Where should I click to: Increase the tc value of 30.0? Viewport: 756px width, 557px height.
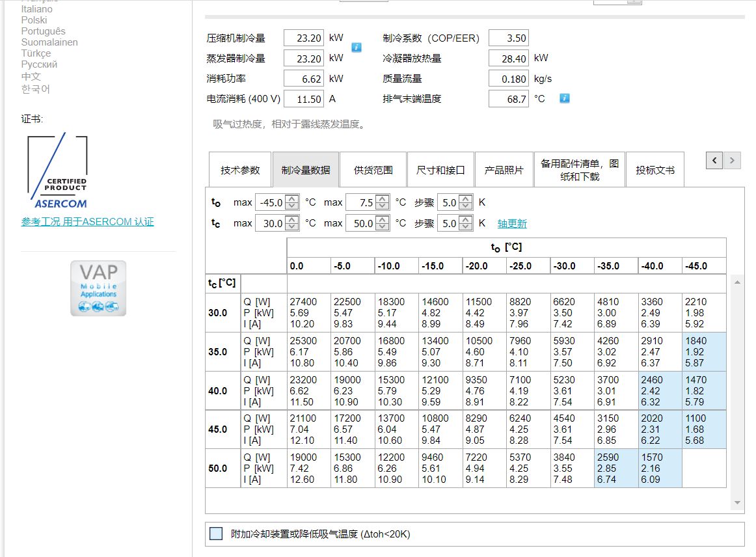291,219
